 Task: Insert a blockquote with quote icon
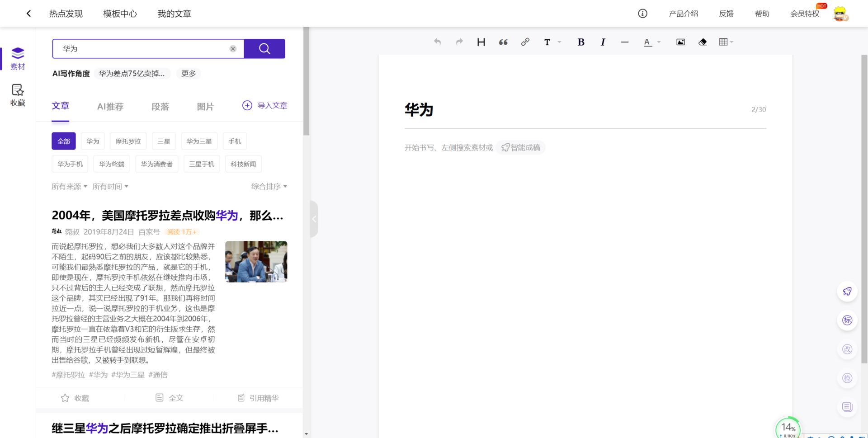[x=503, y=42]
